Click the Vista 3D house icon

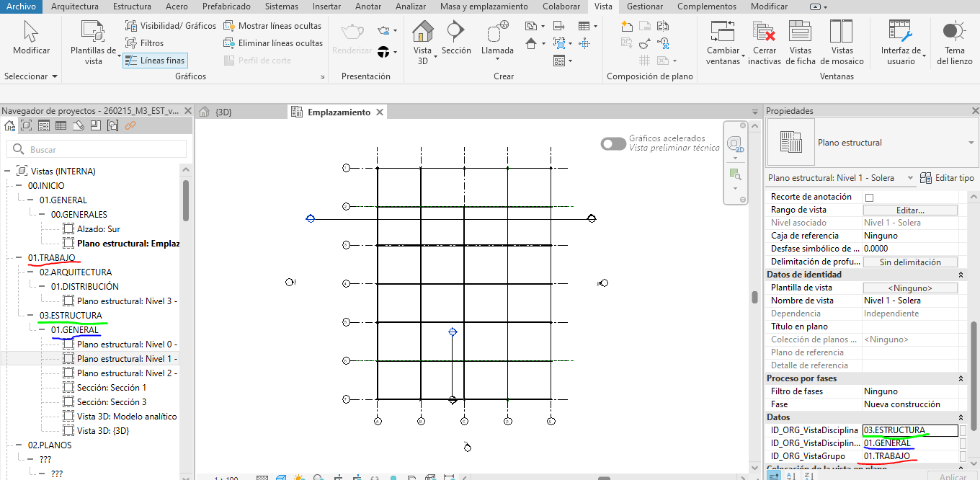click(422, 32)
